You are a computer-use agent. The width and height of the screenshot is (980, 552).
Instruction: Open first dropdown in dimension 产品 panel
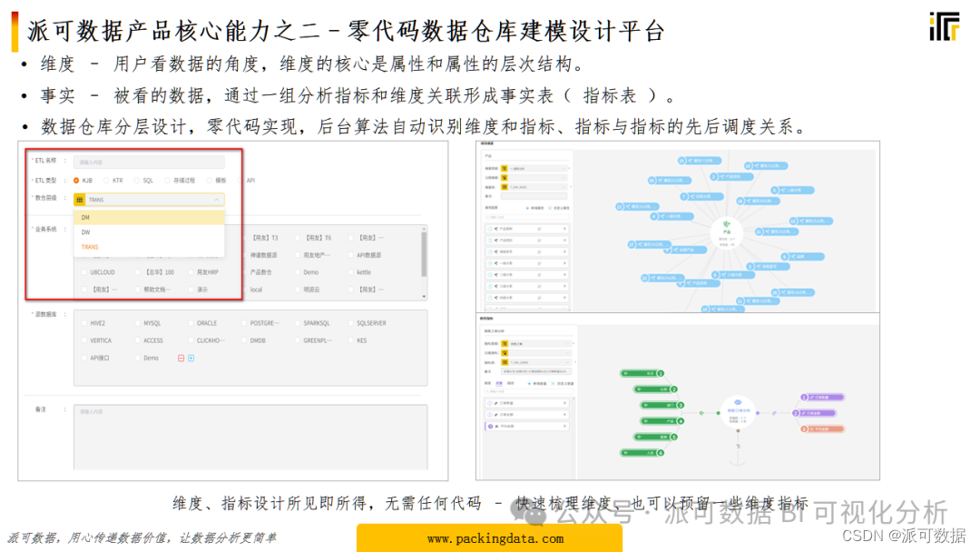tap(534, 169)
